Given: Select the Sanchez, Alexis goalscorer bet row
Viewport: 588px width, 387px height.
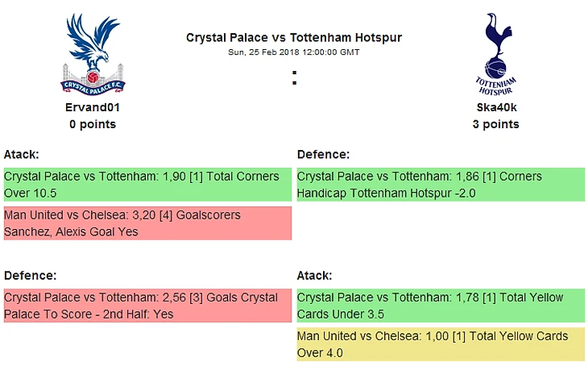Looking at the screenshot, I should (147, 223).
